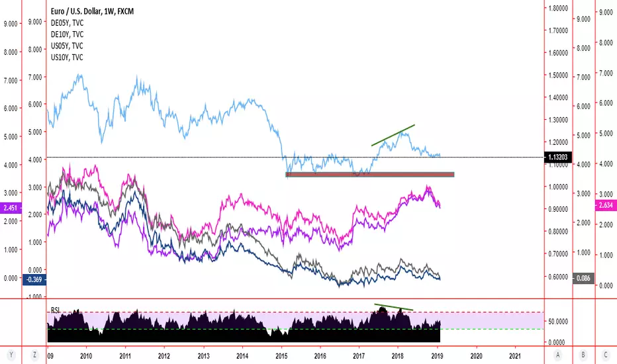Image resolution: width=617 pixels, height=364 pixels.
Task: Click the gray 0.086 price tag
Action: (x=583, y=278)
